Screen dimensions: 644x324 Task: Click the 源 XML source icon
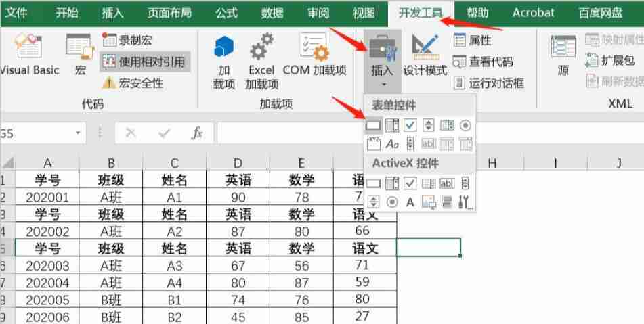[563, 55]
